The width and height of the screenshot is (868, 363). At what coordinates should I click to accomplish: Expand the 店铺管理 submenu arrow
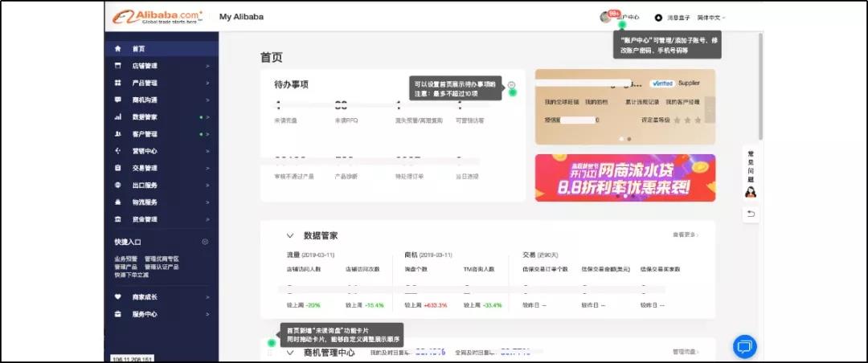click(x=208, y=66)
